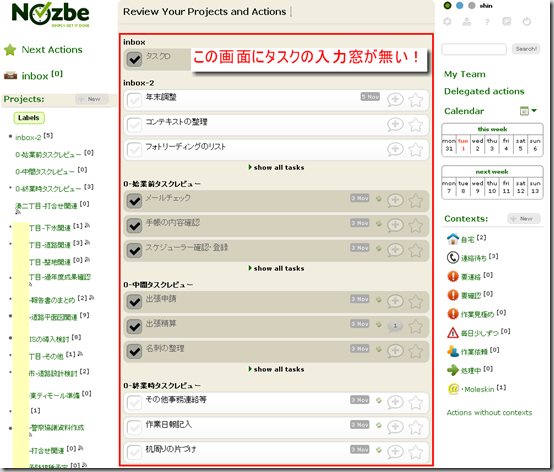Open the comment bubble showing 1 on 出張精算
Screen dimensions: 554x472
[395, 326]
